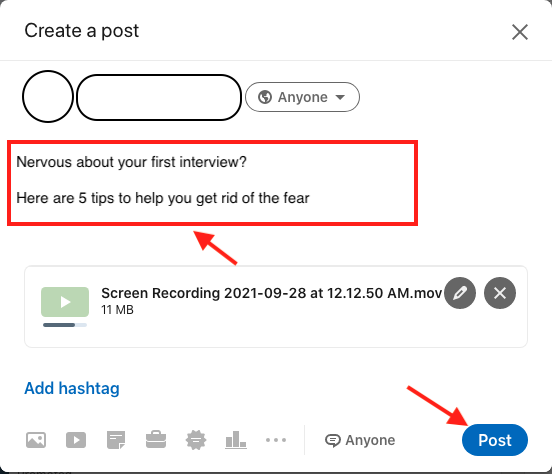Click the Create a post heading
This screenshot has width=552, height=474.
pyautogui.click(x=82, y=31)
